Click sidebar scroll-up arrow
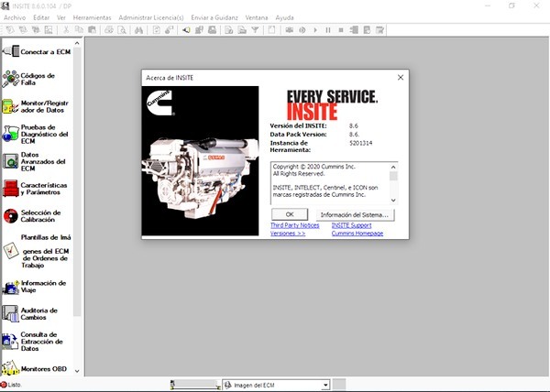The width and height of the screenshot is (550, 392). 77,43
